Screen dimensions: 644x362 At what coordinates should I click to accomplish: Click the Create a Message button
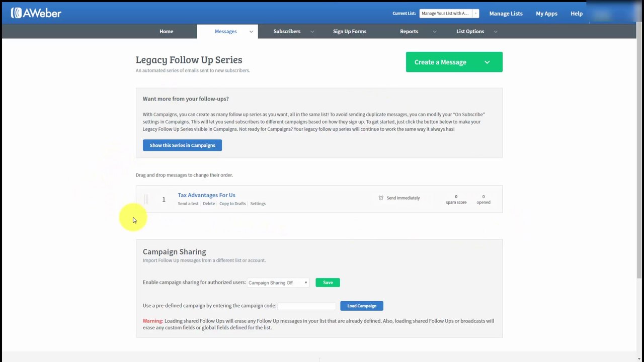click(x=454, y=62)
